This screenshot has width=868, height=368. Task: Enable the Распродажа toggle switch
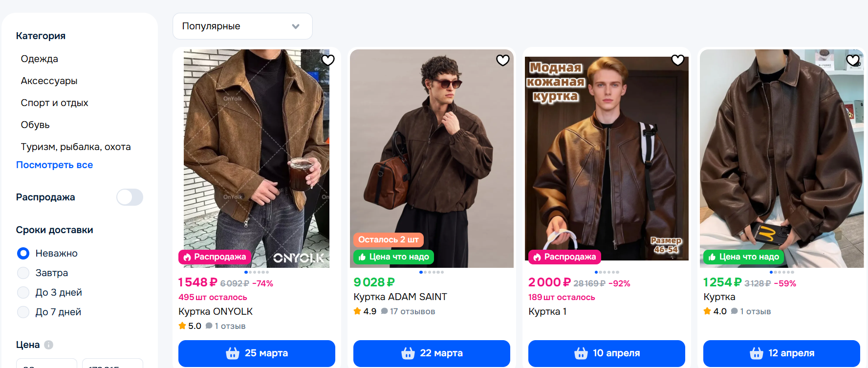(130, 197)
